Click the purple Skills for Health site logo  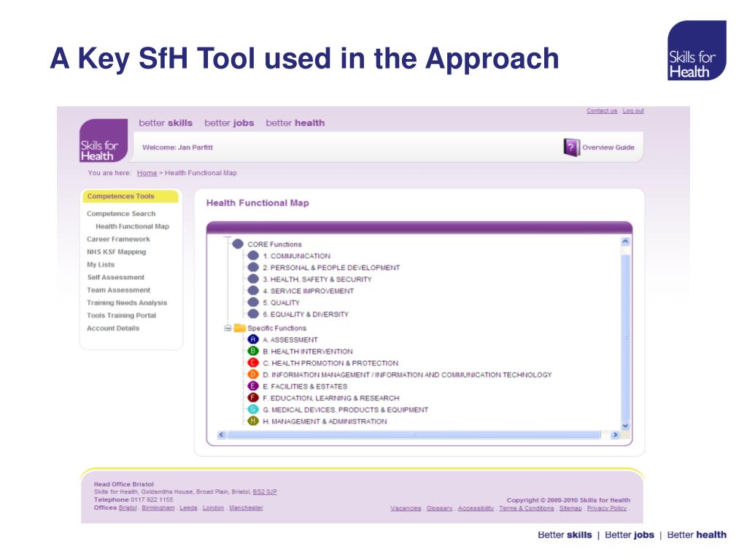[x=104, y=141]
